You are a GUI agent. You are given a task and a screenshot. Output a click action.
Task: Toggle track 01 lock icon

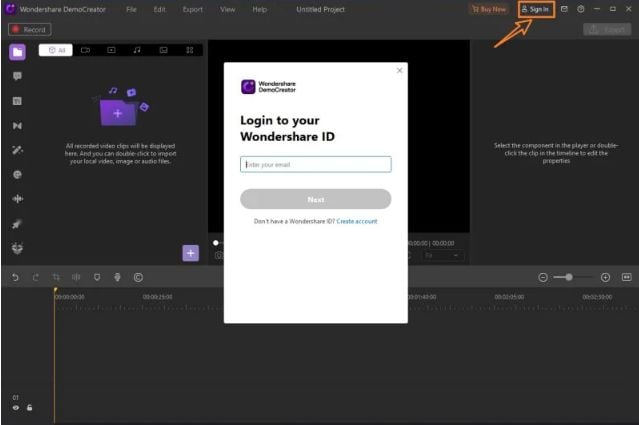(x=29, y=407)
